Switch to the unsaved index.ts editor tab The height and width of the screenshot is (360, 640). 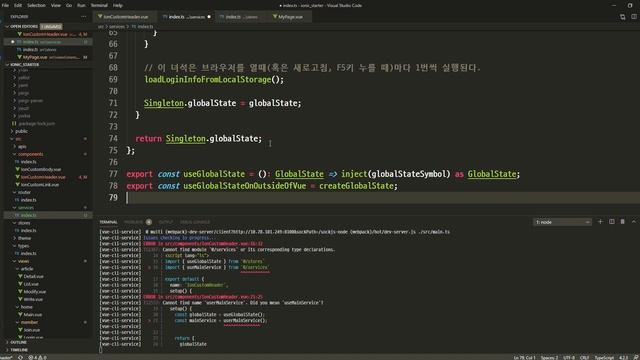coord(186,17)
